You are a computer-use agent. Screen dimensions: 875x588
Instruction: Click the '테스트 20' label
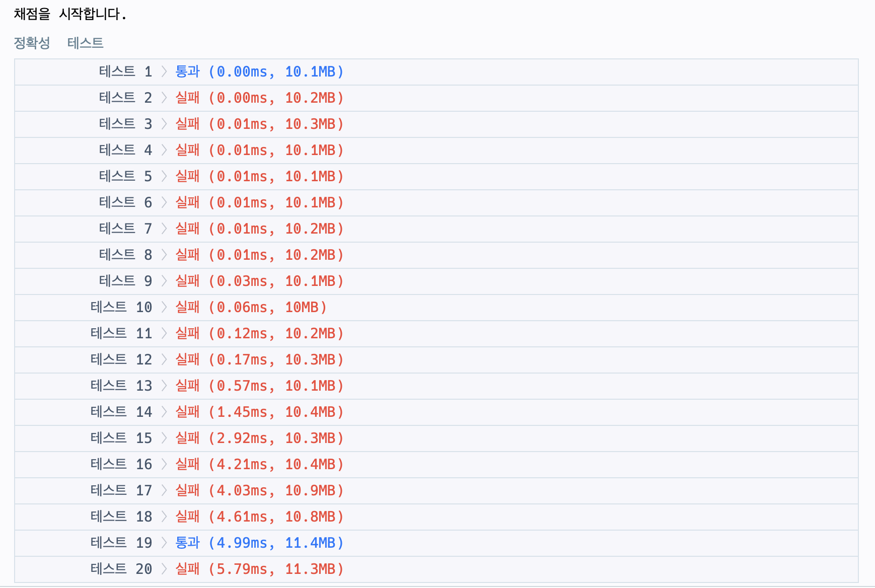click(121, 569)
